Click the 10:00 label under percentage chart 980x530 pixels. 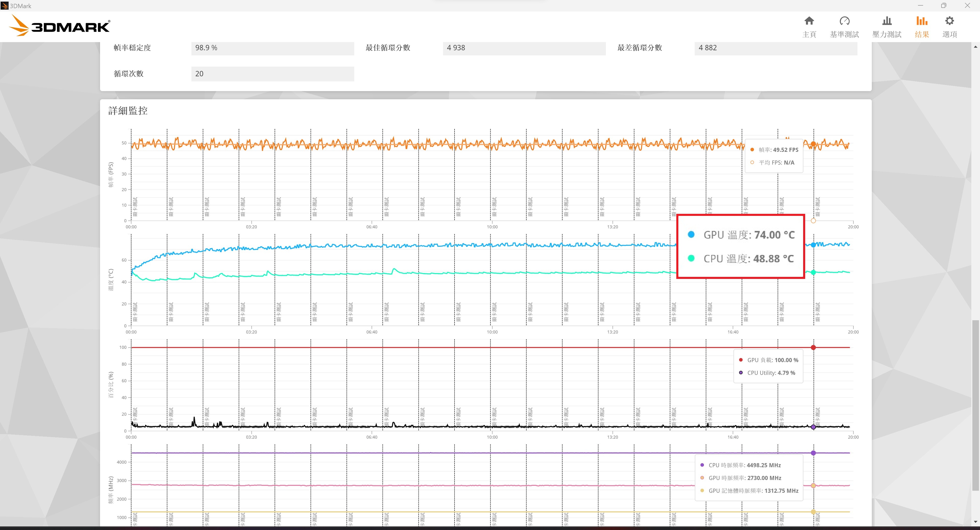[x=492, y=437]
